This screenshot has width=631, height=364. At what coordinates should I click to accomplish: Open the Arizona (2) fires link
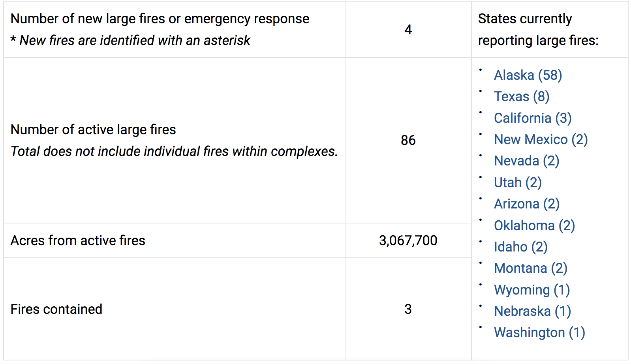527,204
